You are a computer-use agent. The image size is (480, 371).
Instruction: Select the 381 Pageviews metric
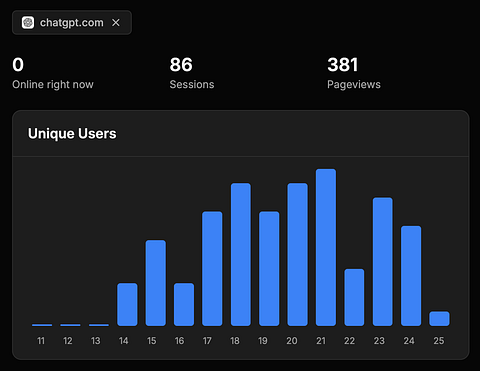pos(354,73)
